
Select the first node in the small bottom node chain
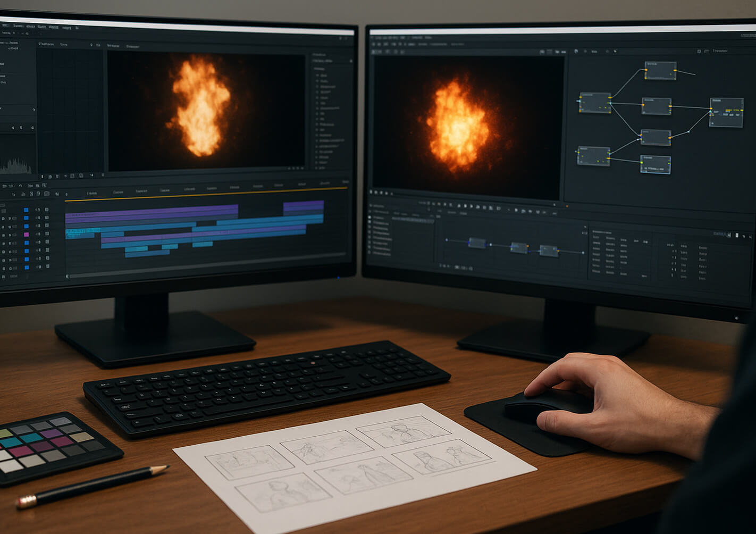point(477,243)
